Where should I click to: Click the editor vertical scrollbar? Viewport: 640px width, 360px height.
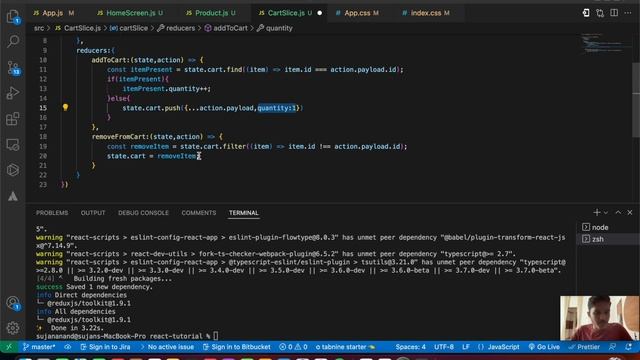click(x=636, y=100)
